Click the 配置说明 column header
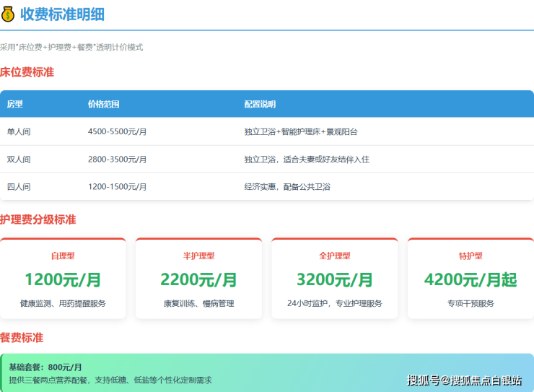 260,104
